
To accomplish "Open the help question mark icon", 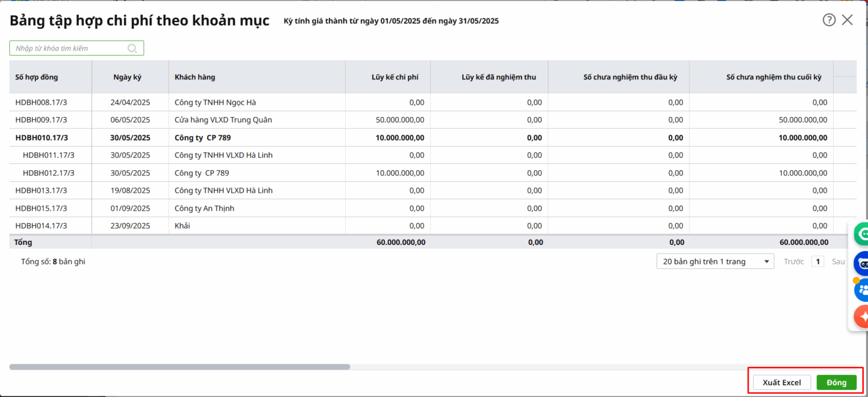I will pos(828,20).
